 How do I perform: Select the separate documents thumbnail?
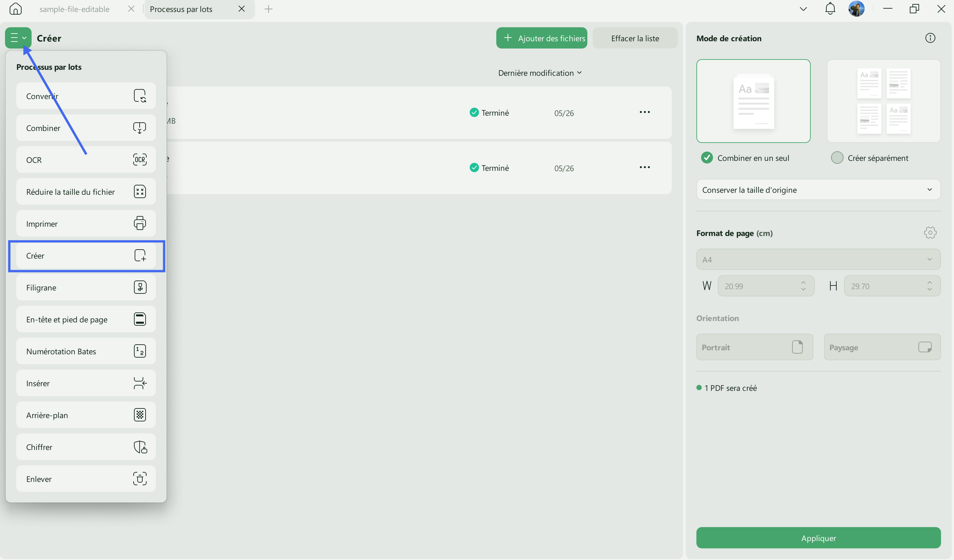[883, 101]
